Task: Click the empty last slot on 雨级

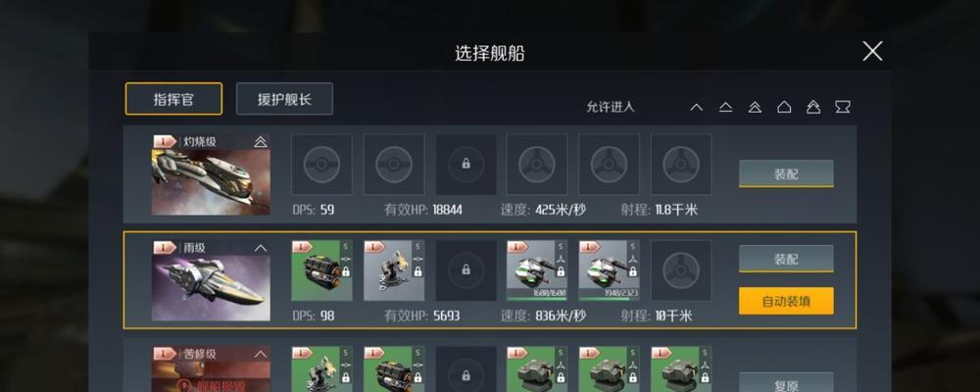Action: point(681,270)
